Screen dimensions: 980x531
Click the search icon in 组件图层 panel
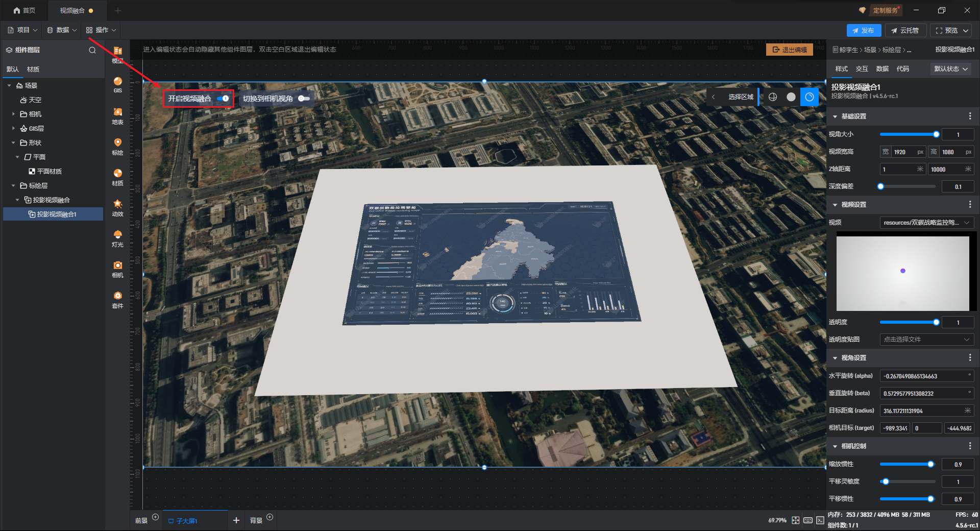tap(92, 50)
